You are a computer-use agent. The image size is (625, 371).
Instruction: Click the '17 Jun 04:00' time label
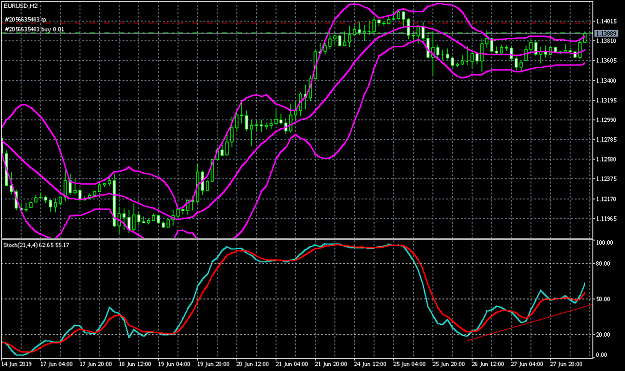point(56,364)
